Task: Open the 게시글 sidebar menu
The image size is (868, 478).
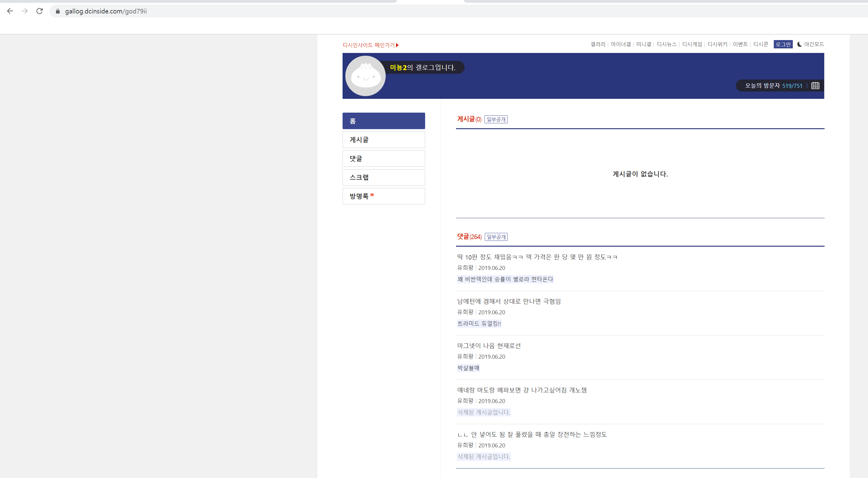Action: coord(384,140)
